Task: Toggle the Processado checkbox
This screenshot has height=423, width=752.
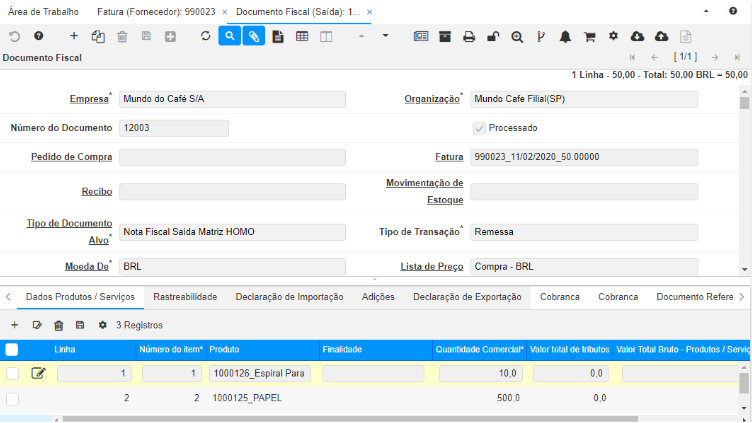Action: [479, 128]
